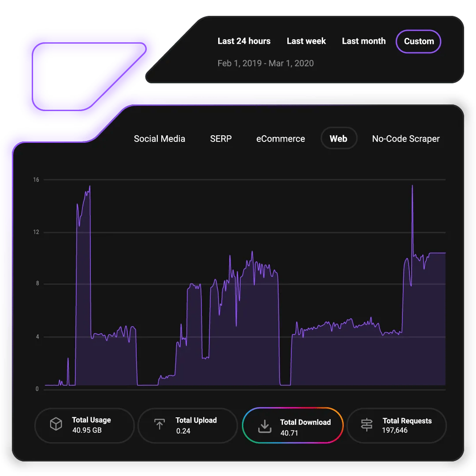Select the Web tab
The height and width of the screenshot is (476, 476).
338,139
